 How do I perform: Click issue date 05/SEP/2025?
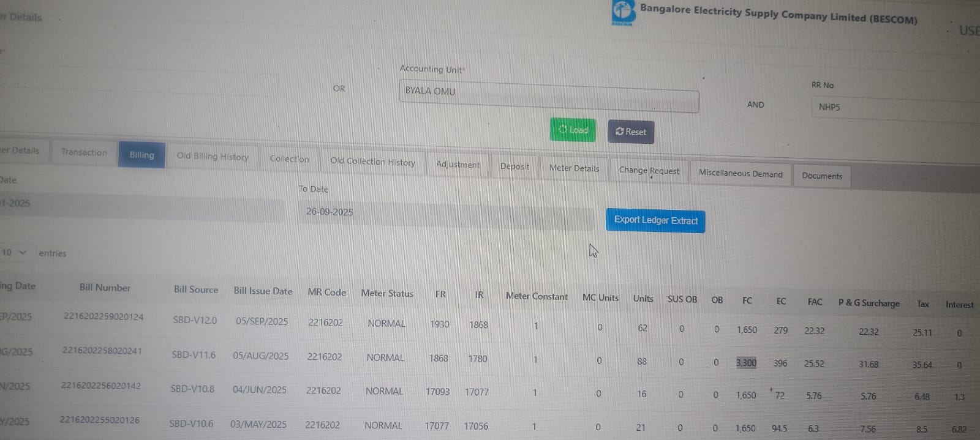click(262, 321)
